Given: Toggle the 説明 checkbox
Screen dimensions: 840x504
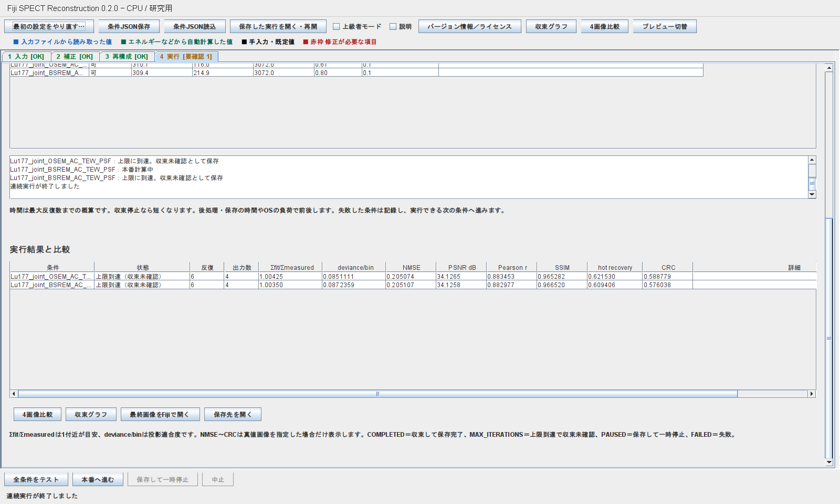Looking at the screenshot, I should (393, 26).
